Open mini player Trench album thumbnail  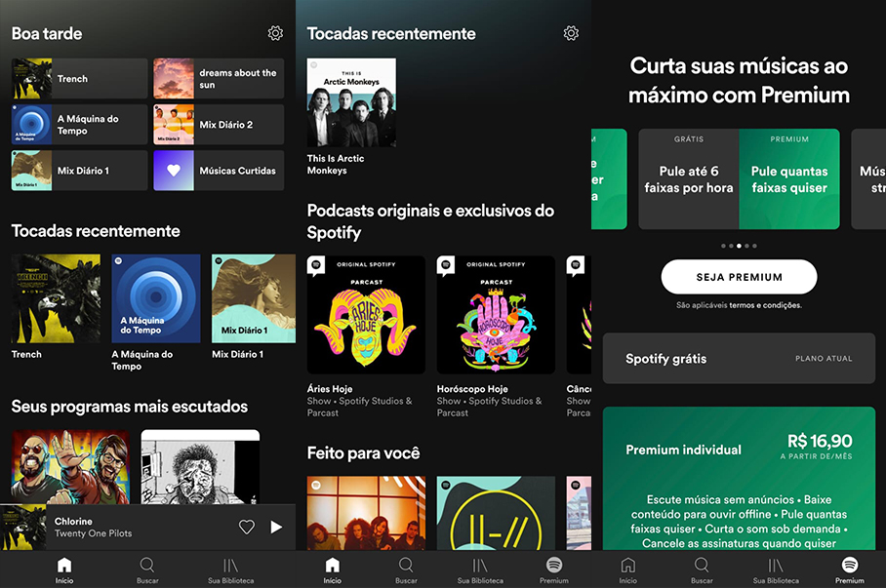(x=23, y=527)
